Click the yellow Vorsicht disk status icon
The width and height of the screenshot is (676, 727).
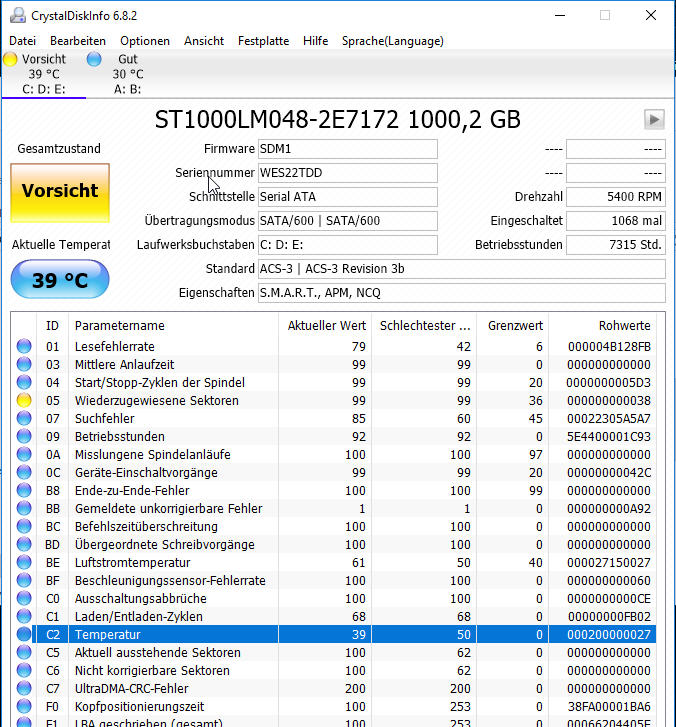coord(11,60)
